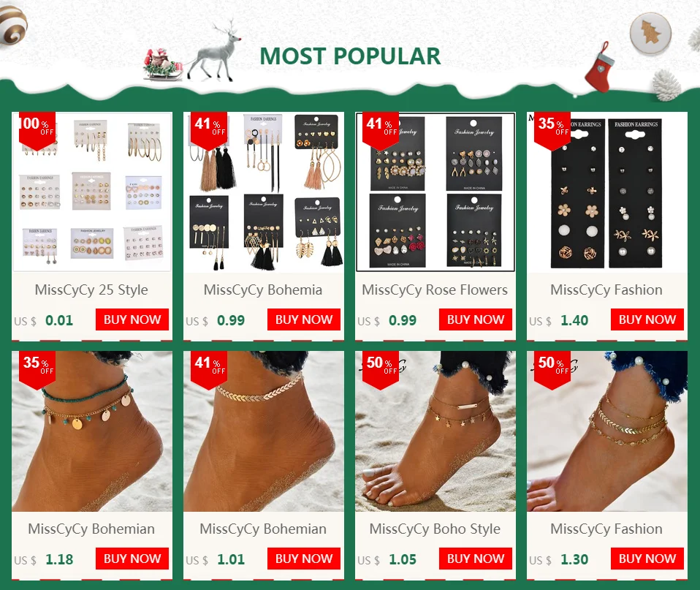Open the leaf chain anklet image
This screenshot has height=590, width=700.
pos(264,431)
